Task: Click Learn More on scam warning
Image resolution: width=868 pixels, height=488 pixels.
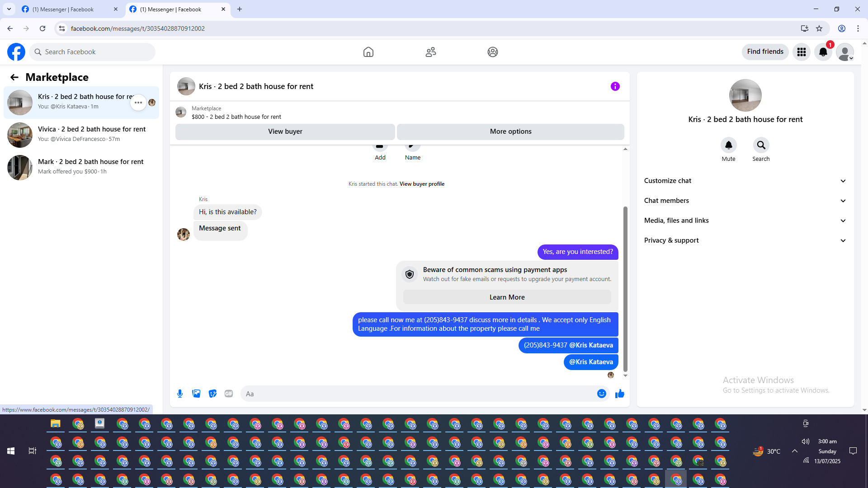Action: coord(507,297)
